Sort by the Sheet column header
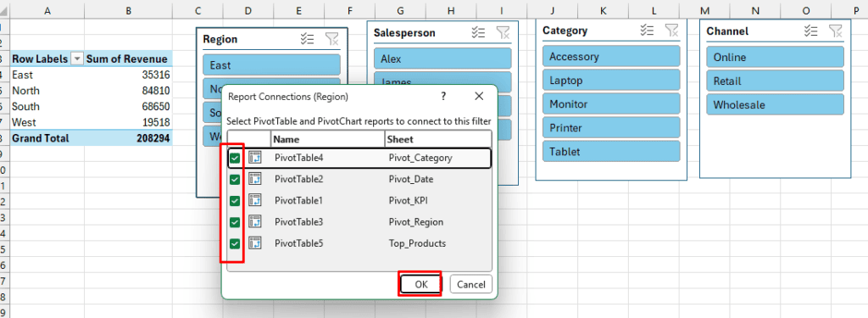The width and height of the screenshot is (868, 318). coord(438,139)
